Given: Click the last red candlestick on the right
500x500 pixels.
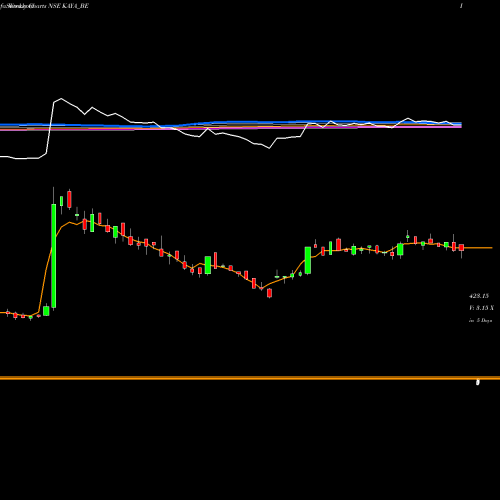Looking at the screenshot, I should coord(461,247).
